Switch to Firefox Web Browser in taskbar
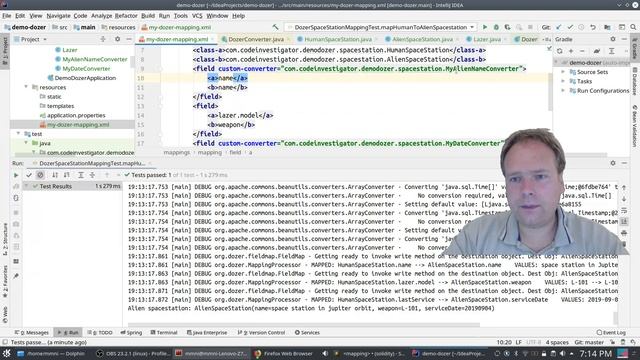Screen dimensions: 640x360 284,354
